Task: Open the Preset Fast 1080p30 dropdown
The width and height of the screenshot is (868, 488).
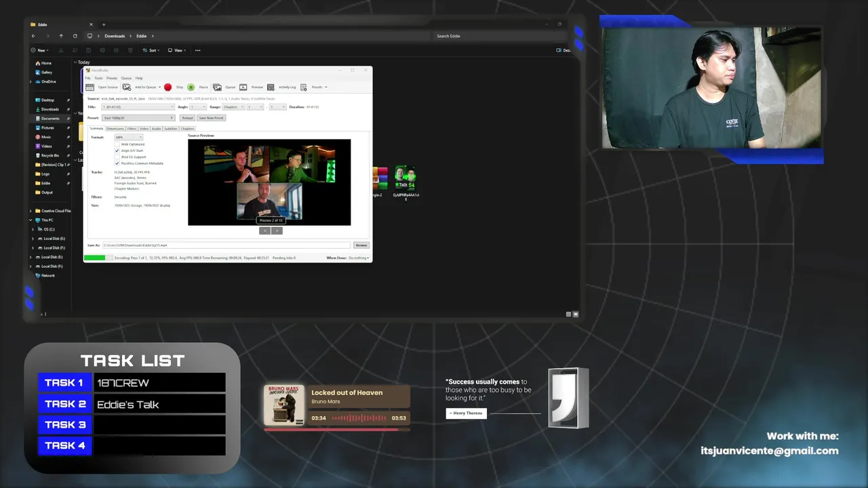Action: (x=138, y=118)
